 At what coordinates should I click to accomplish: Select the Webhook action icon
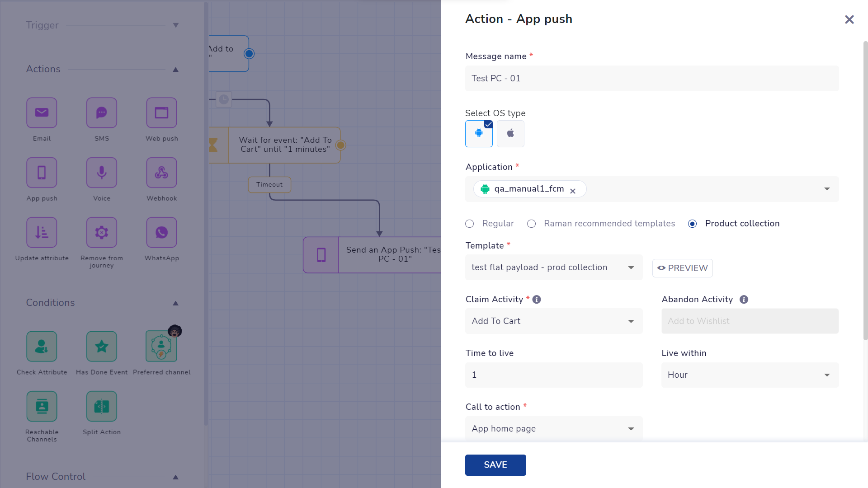(161, 173)
